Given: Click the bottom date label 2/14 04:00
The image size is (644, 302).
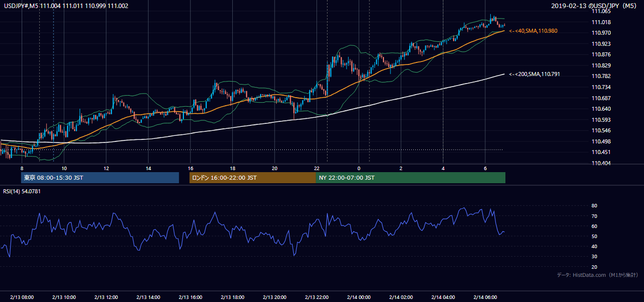Looking at the screenshot, I should [443, 297].
